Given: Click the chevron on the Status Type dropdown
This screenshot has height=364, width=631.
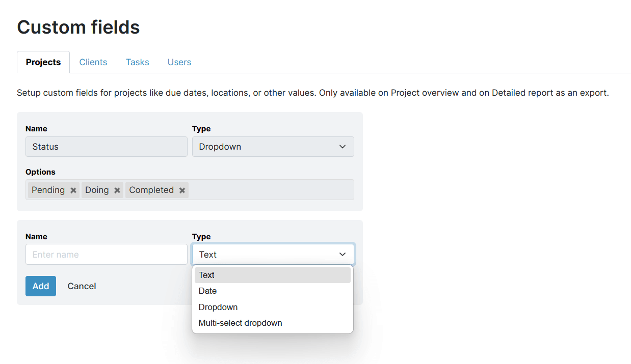Looking at the screenshot, I should point(343,146).
